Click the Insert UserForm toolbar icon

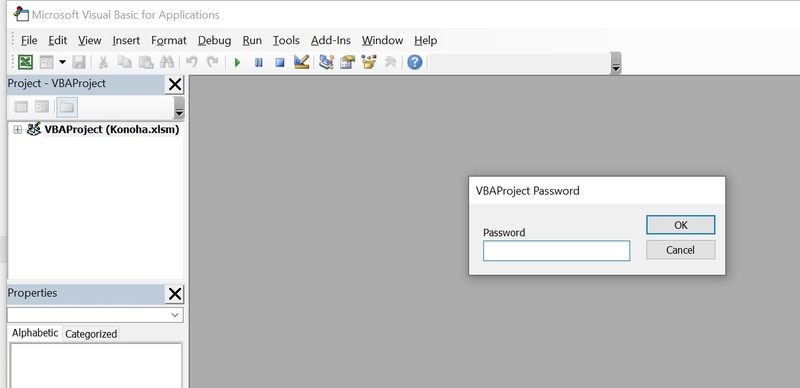click(x=46, y=62)
